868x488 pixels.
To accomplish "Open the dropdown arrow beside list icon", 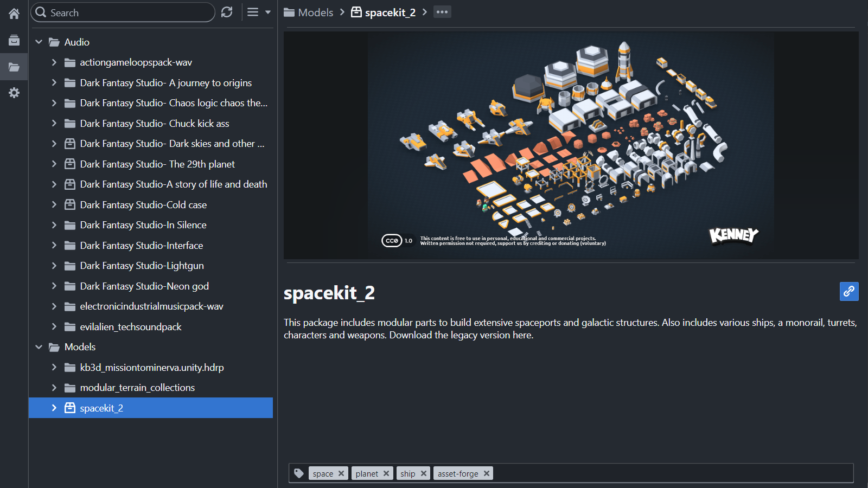I will click(x=268, y=12).
